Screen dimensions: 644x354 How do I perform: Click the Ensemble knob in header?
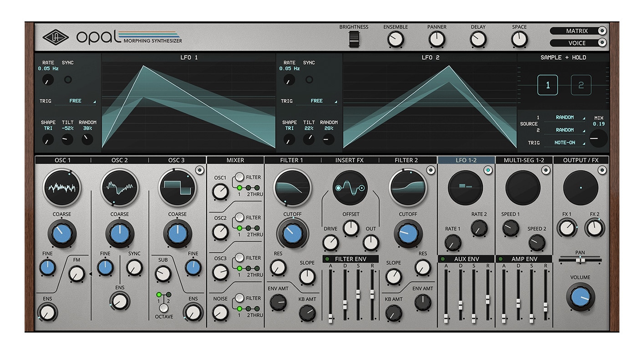pyautogui.click(x=395, y=40)
